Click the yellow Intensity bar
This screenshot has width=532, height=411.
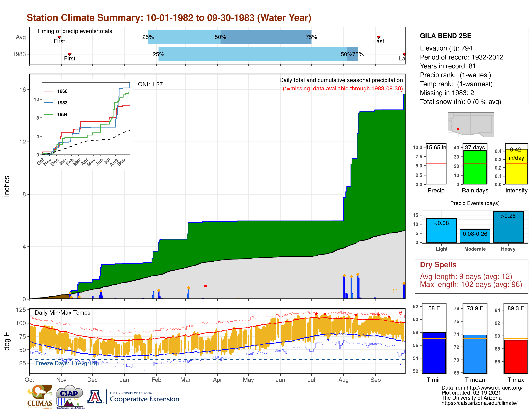click(x=516, y=166)
